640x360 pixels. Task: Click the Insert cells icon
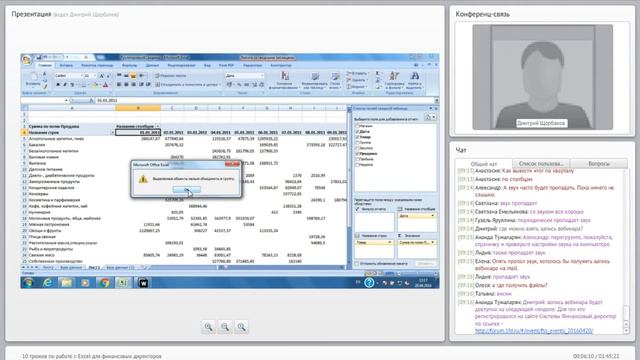coord(349,73)
